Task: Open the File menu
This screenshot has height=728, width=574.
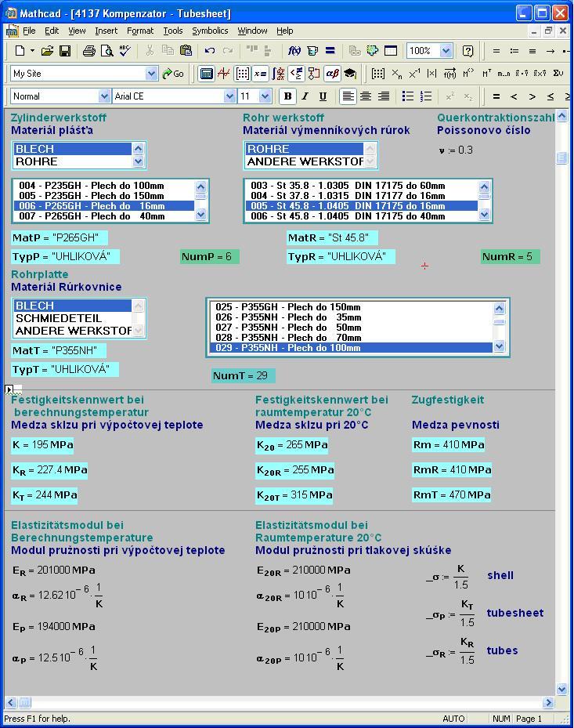Action: (29, 31)
